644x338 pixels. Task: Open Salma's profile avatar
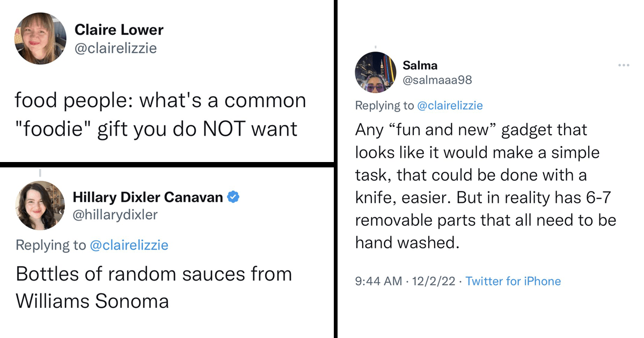point(375,72)
